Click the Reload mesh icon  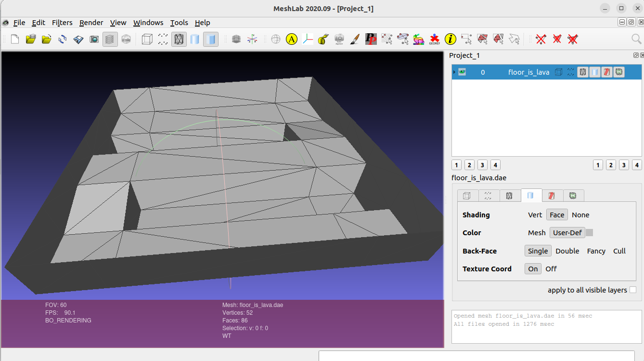point(63,39)
